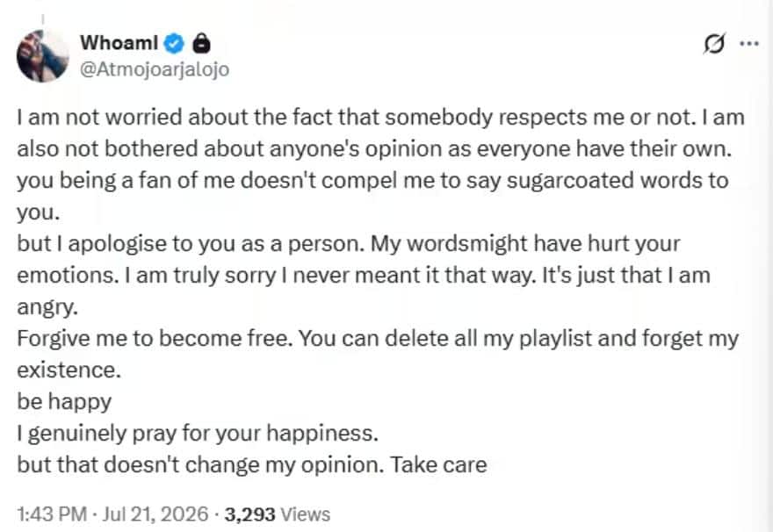
Task: Click the line "you being a fan of me"
Action: [x=372, y=180]
